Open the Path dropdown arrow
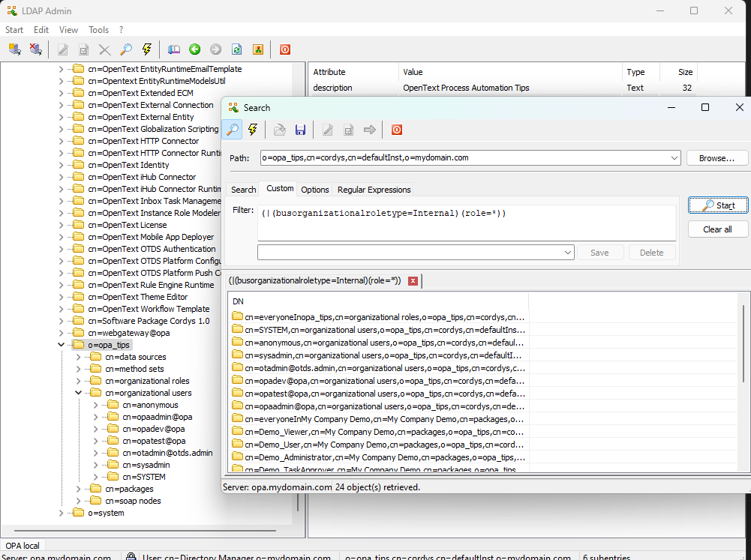This screenshot has width=751, height=560. 674,158
